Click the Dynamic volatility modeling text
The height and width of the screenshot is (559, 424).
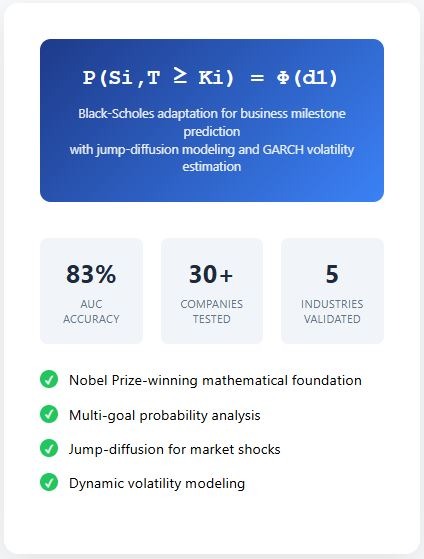[x=157, y=483]
